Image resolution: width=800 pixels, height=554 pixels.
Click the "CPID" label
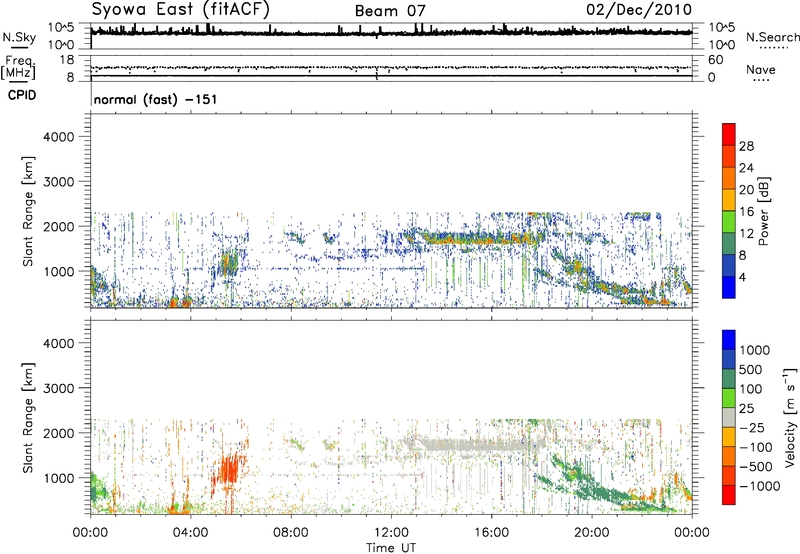click(22, 95)
